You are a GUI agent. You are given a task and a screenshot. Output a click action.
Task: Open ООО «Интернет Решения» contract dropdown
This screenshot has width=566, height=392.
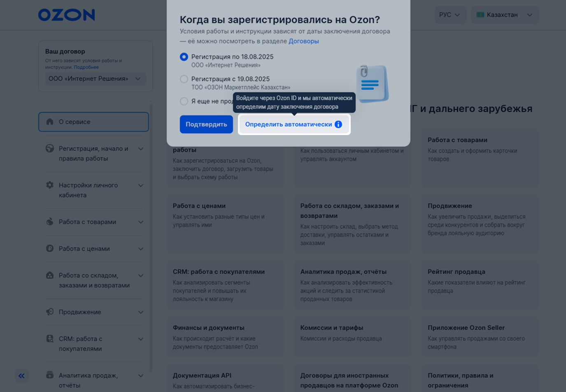[95, 79]
